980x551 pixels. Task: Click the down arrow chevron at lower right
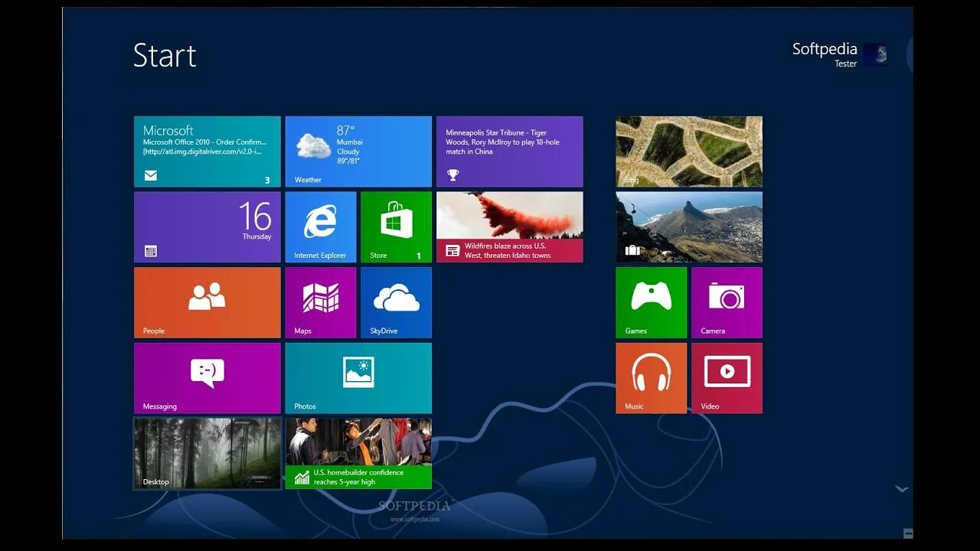click(x=902, y=489)
